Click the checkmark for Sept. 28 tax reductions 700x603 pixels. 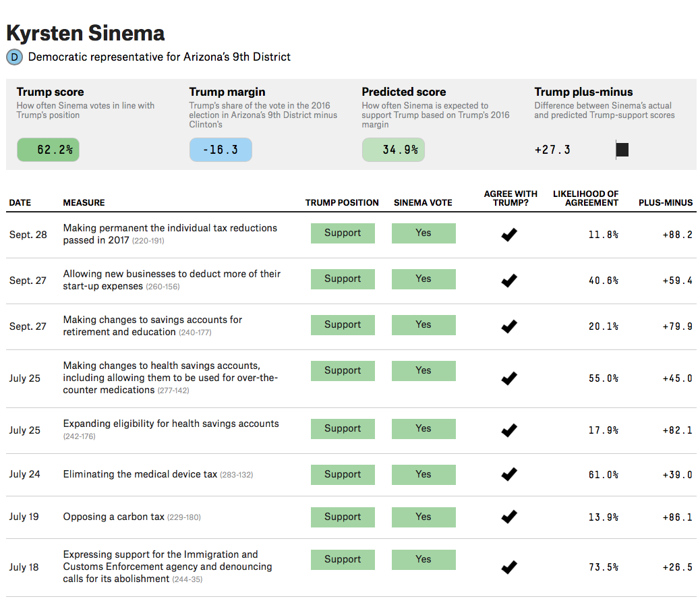click(x=509, y=235)
